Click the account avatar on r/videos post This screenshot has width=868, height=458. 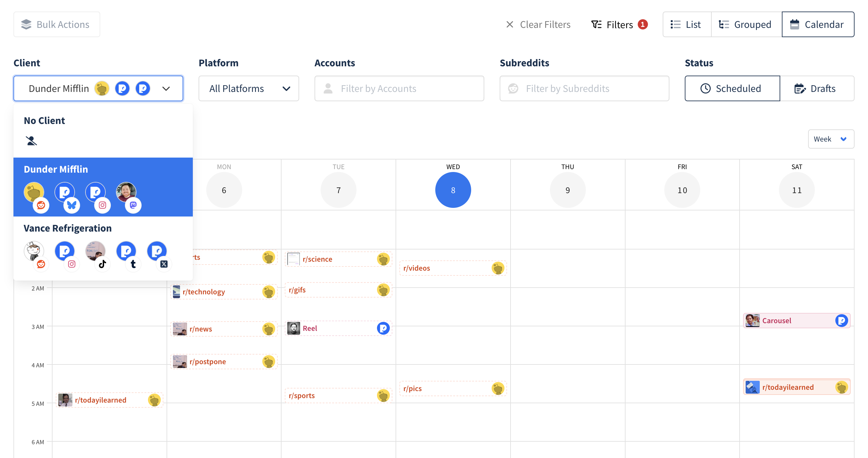pos(498,268)
